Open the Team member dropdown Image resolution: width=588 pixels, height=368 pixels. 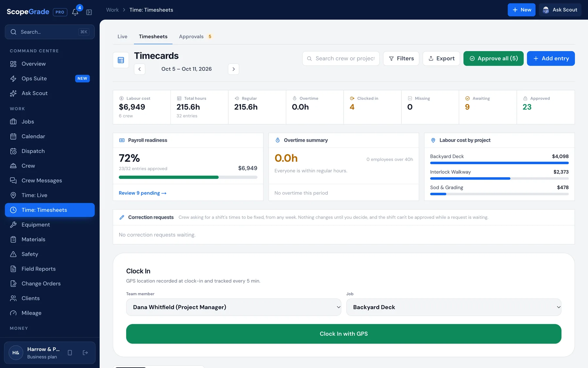[x=234, y=307]
